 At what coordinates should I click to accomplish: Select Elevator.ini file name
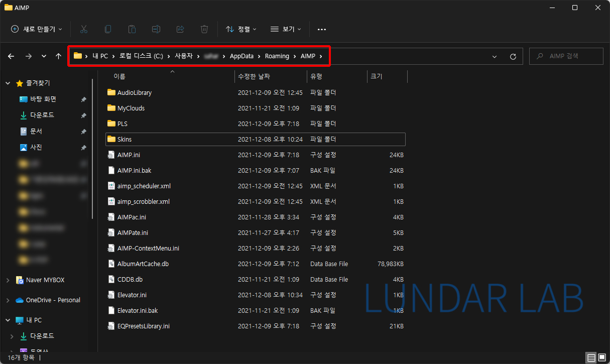(x=132, y=295)
